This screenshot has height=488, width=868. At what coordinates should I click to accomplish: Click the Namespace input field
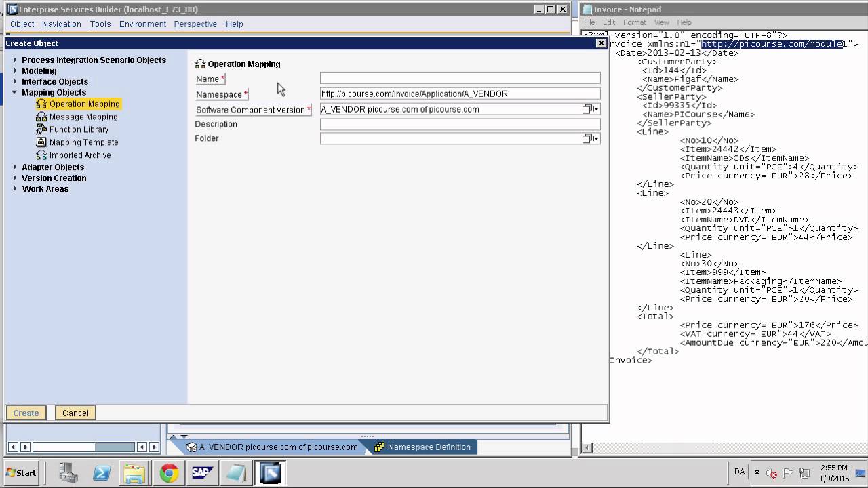pos(460,94)
